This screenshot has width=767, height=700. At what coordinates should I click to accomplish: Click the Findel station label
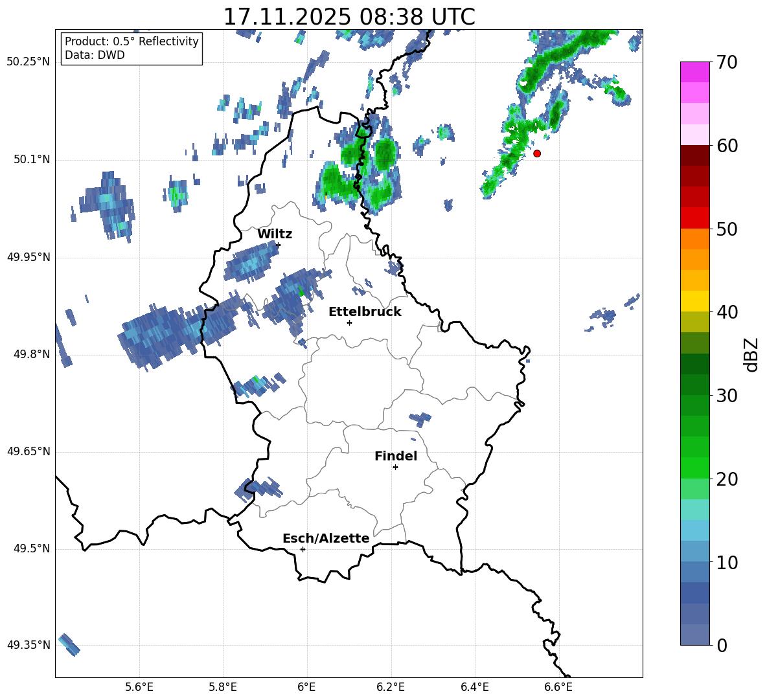[x=396, y=456]
